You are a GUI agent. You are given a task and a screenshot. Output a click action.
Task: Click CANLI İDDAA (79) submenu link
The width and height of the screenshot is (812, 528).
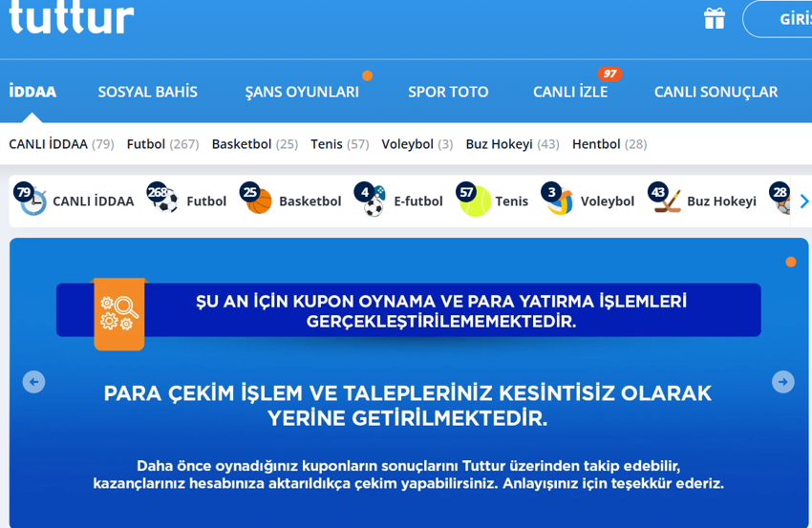coord(61,144)
